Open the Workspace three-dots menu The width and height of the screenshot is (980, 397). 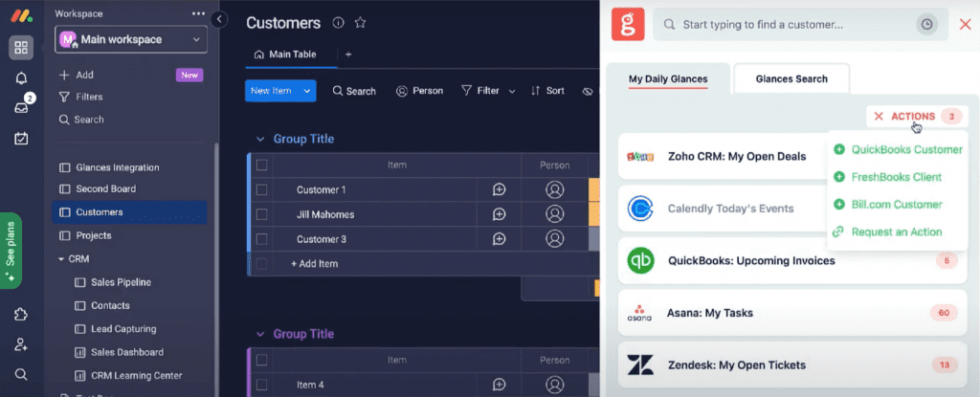pyautogui.click(x=198, y=13)
